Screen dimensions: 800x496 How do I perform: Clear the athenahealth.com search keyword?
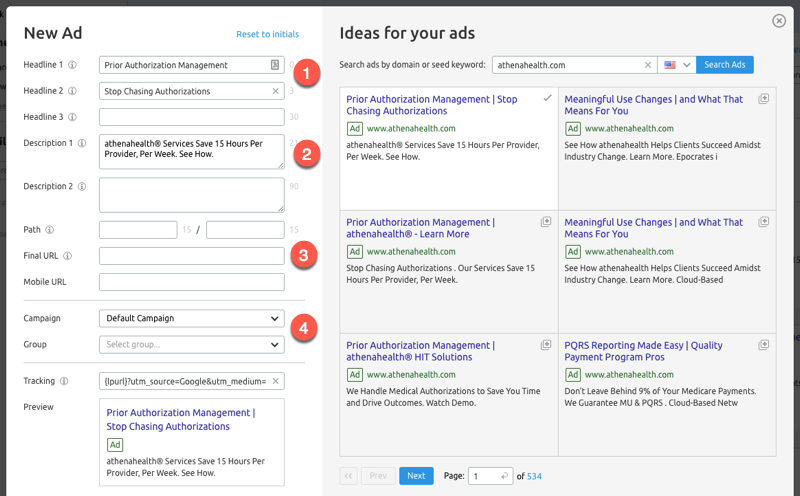coord(647,65)
